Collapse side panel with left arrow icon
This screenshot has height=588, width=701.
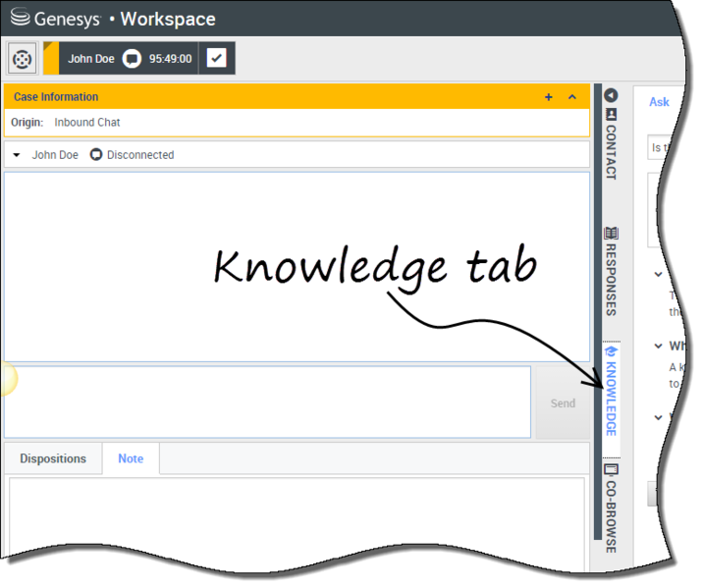coord(611,95)
